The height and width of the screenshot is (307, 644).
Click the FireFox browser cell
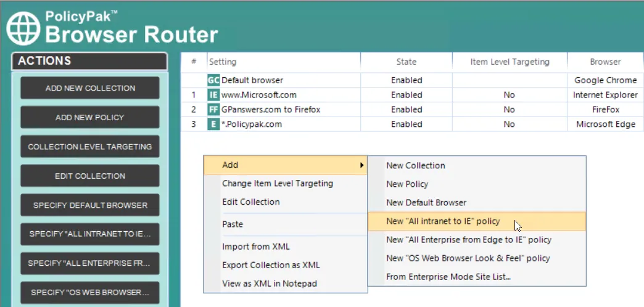tap(605, 110)
